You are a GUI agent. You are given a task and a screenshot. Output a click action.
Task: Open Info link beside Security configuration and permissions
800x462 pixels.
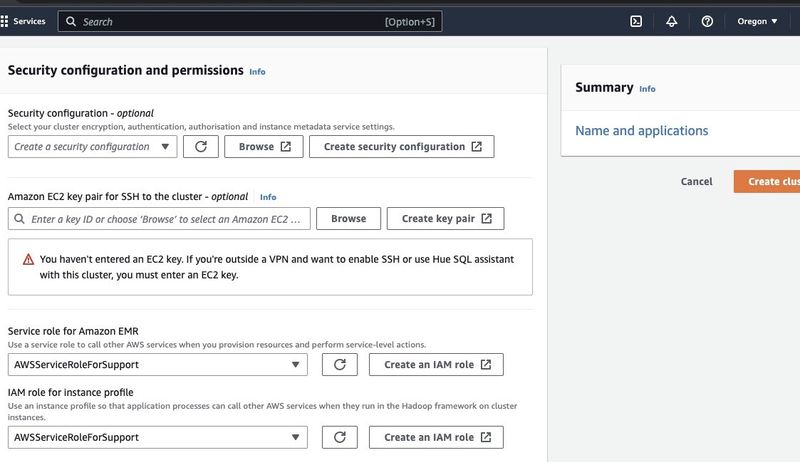click(257, 72)
